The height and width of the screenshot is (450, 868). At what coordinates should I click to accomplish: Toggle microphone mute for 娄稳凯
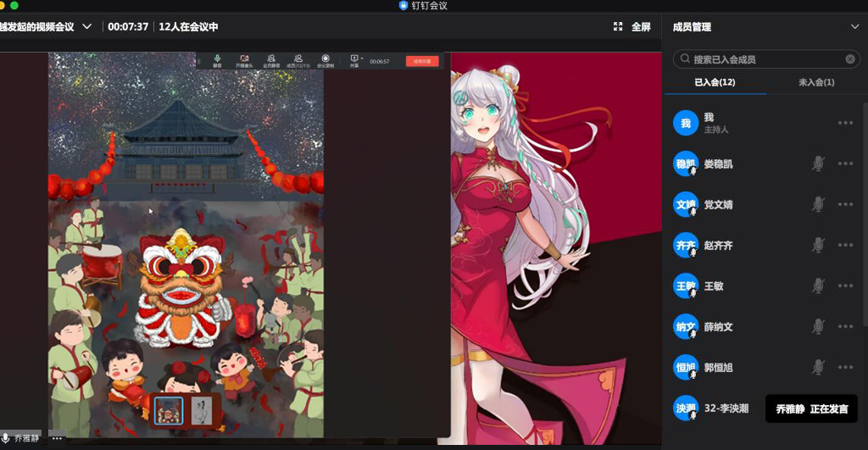click(x=818, y=164)
